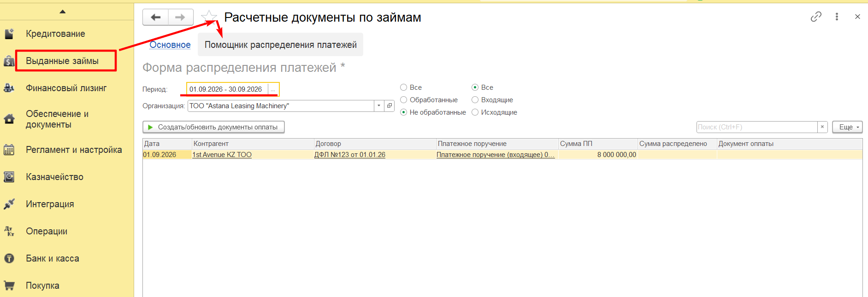Sort by the Контрагент column header
The height and width of the screenshot is (297, 868).
tap(253, 144)
